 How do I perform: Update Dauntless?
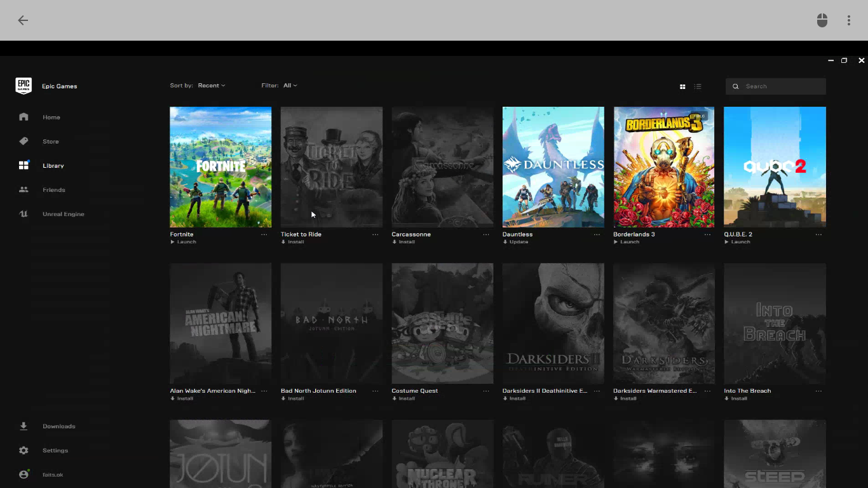point(515,242)
